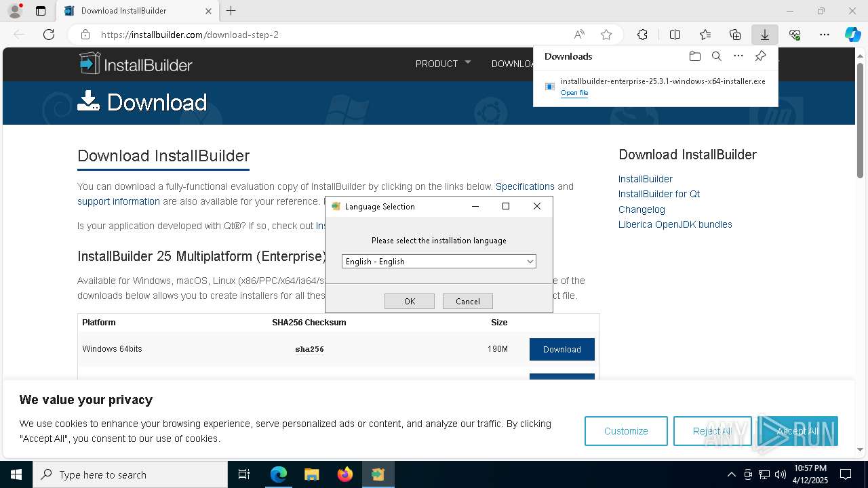Screen dimensions: 868x488
Task: Toggle the split screen icon
Action: (675, 35)
